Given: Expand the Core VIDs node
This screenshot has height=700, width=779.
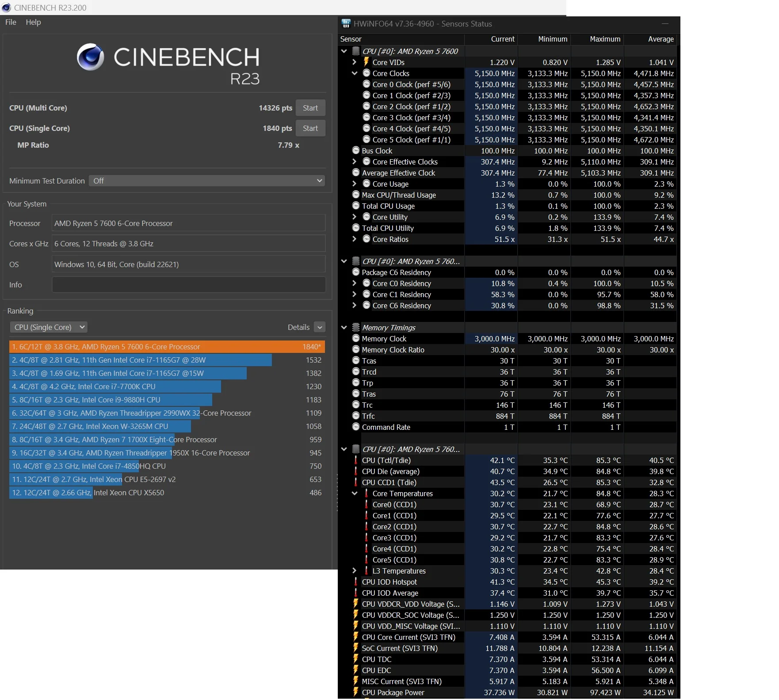Looking at the screenshot, I should pos(355,62).
